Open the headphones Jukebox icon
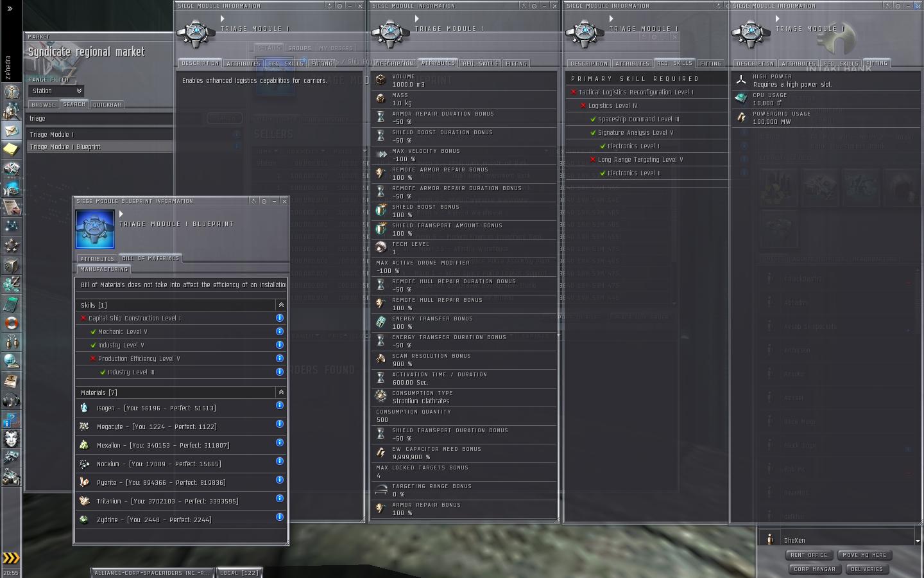The height and width of the screenshot is (578, 924). [12, 400]
